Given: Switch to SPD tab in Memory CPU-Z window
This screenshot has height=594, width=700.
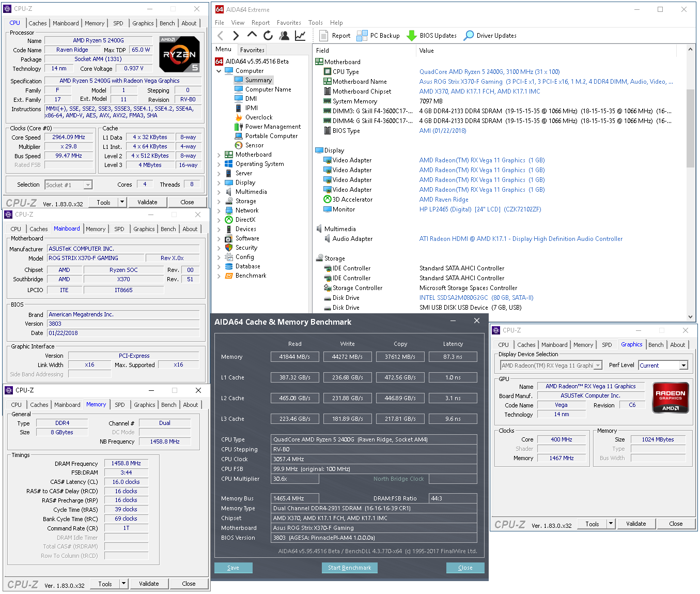Looking at the screenshot, I should (x=120, y=405).
